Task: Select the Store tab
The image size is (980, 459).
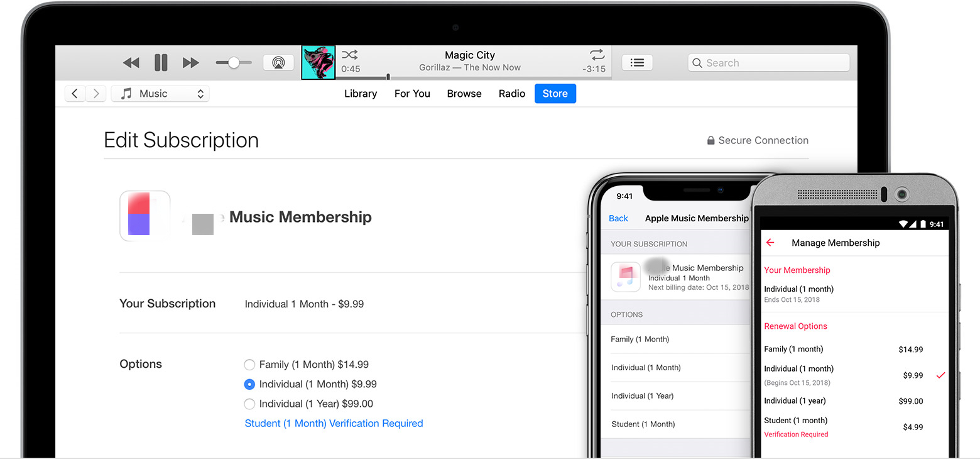Action: [555, 94]
